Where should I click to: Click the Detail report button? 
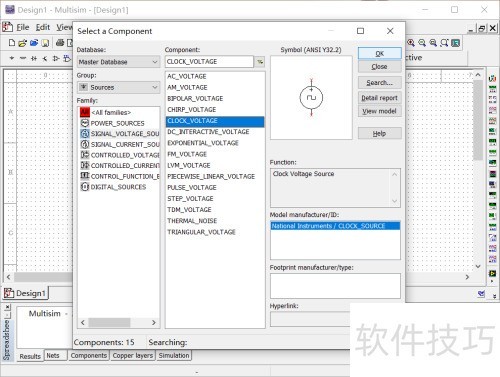380,98
